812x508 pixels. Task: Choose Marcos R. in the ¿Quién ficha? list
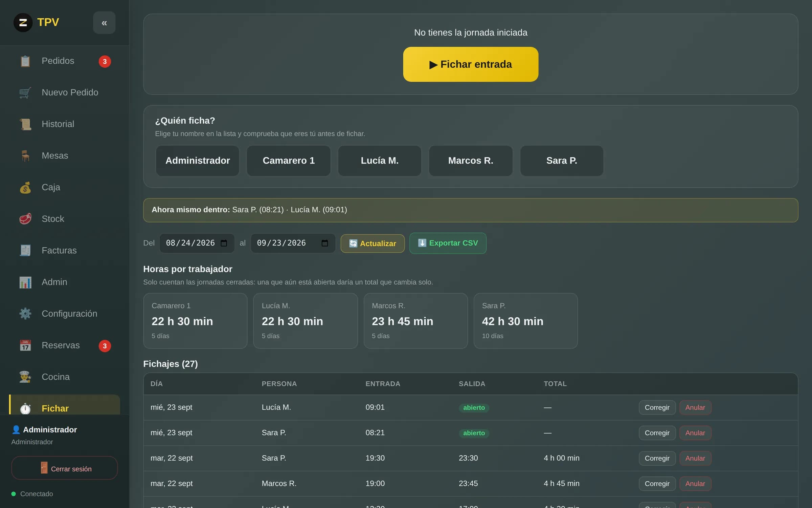point(471,161)
